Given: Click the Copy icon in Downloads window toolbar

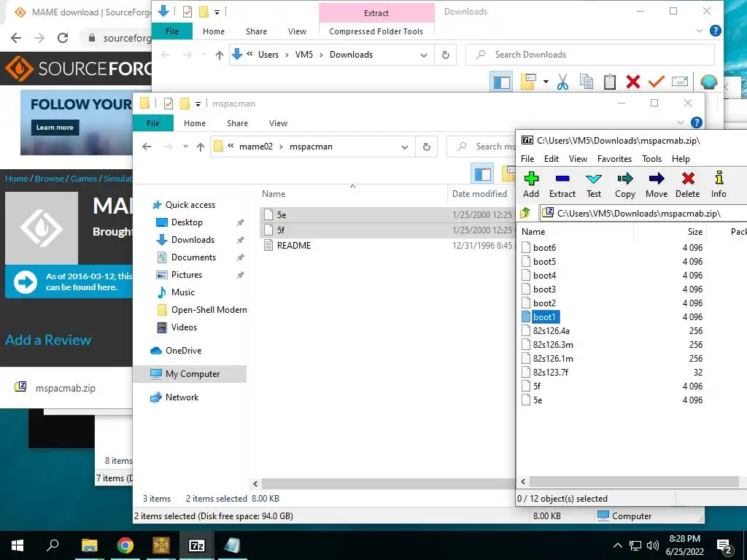Looking at the screenshot, I should [x=587, y=82].
